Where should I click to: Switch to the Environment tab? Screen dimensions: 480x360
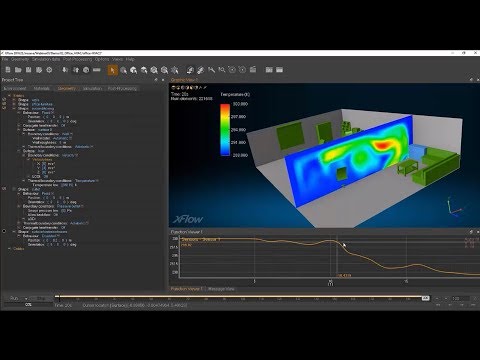15,88
